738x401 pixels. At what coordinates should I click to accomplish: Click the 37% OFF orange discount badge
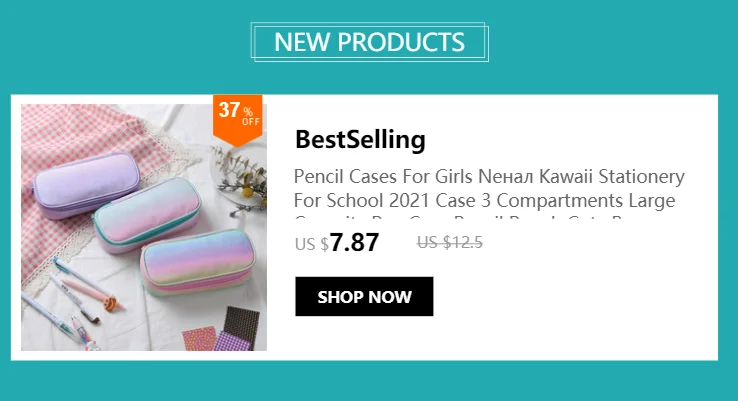(238, 120)
